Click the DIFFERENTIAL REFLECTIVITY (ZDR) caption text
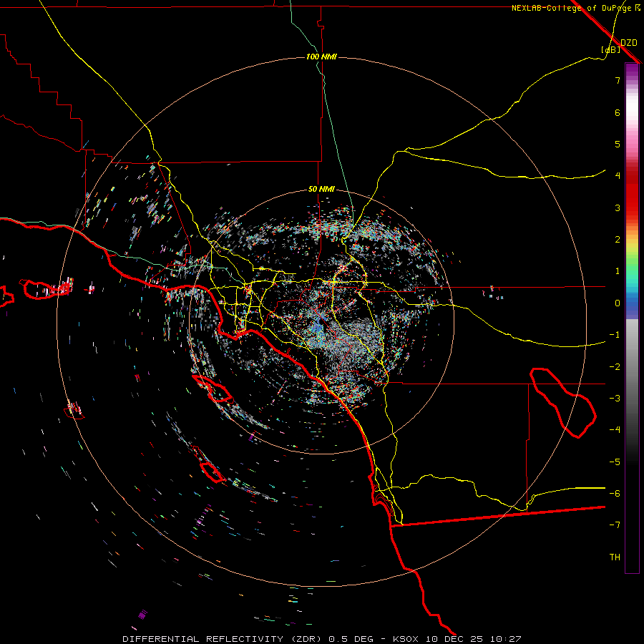 223,639
